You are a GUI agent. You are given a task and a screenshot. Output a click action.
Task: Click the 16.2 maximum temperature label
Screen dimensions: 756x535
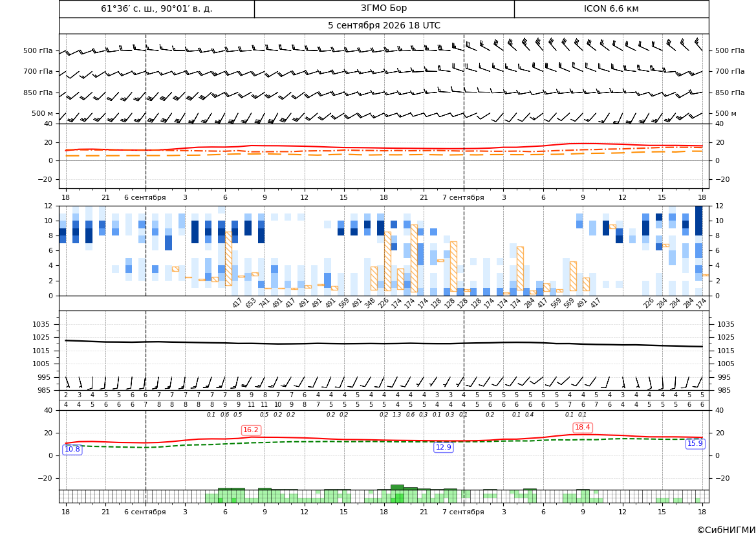pos(251,430)
